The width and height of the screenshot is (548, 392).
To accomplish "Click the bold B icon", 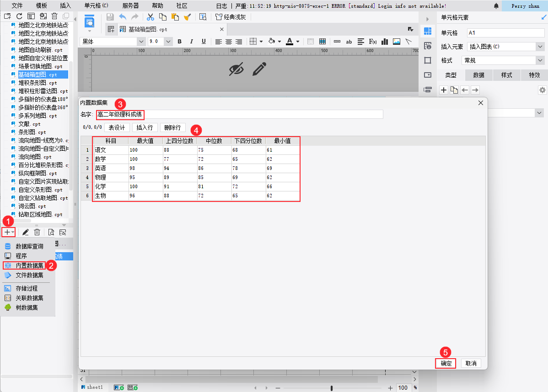I will point(180,42).
